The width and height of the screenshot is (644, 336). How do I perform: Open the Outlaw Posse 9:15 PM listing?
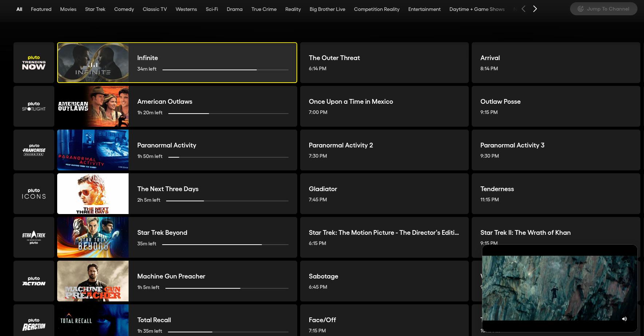point(556,106)
